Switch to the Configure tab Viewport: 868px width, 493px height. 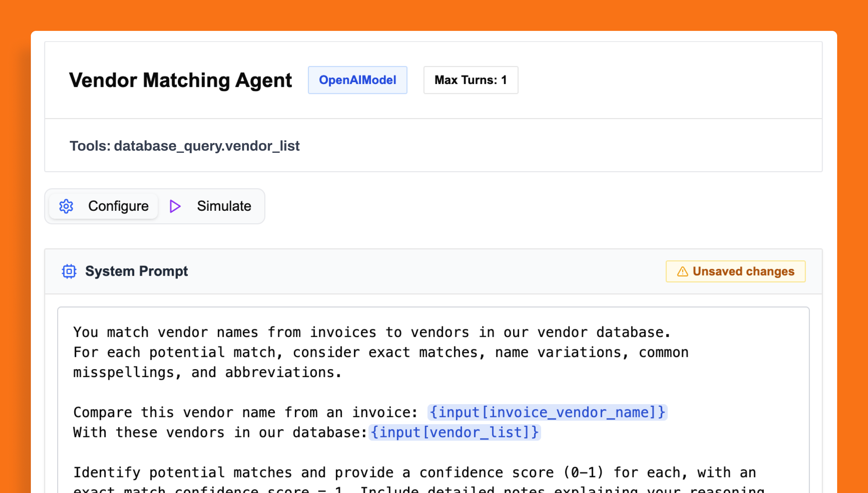click(x=104, y=206)
